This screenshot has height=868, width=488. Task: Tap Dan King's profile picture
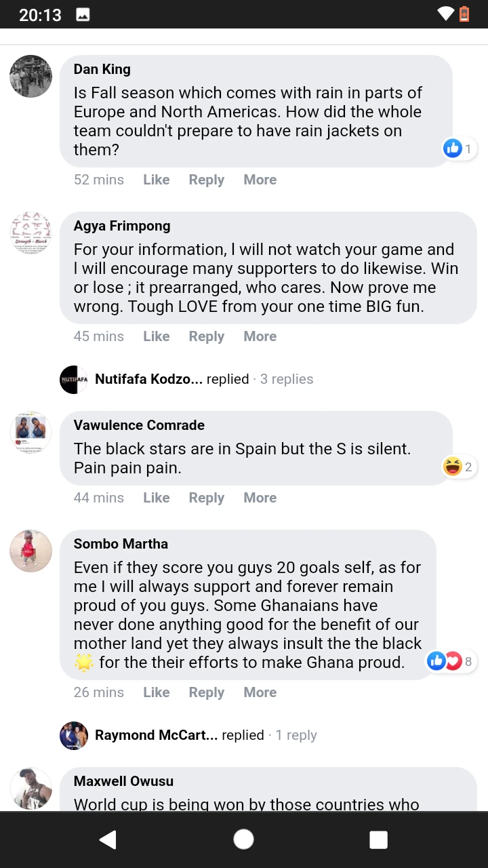click(x=30, y=76)
